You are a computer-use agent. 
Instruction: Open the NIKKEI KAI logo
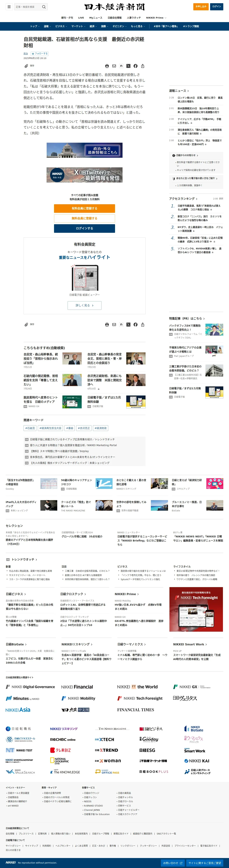(197, 761)
